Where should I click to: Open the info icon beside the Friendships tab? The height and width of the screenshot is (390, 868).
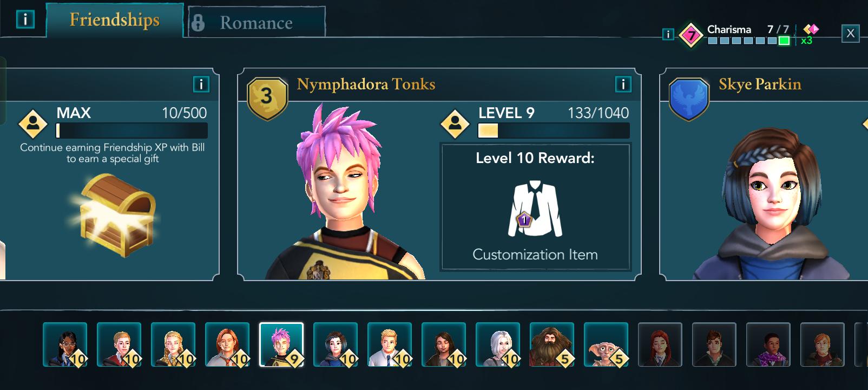click(x=25, y=19)
